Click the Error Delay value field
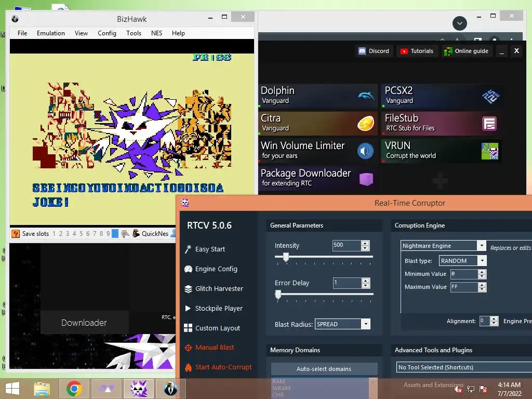Viewport: 532px width, 399px height. [347, 283]
